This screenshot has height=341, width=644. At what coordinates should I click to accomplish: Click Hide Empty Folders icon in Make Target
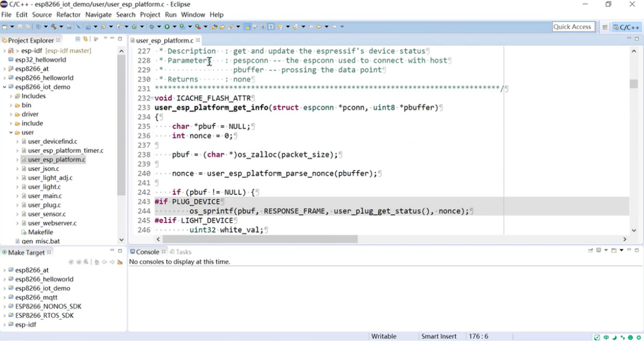point(120,262)
